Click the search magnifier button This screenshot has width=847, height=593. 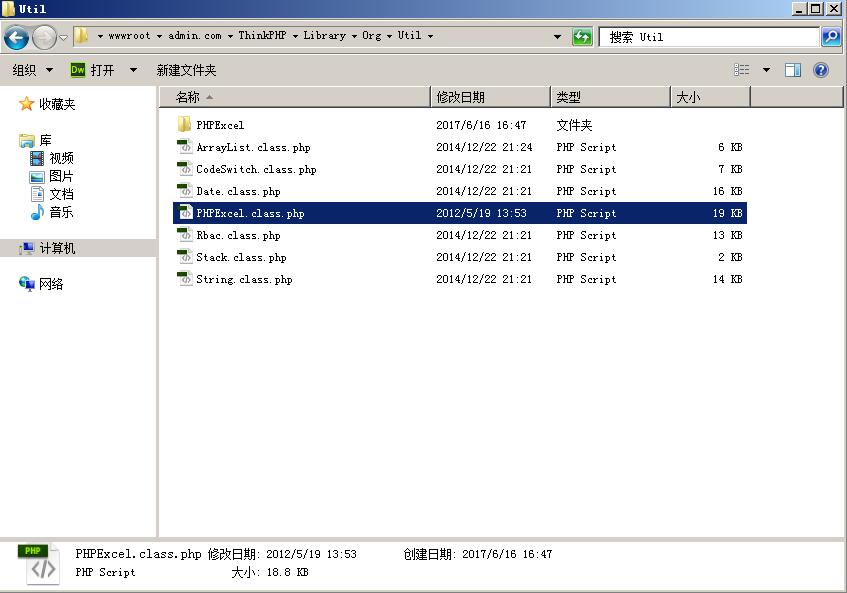coord(831,37)
